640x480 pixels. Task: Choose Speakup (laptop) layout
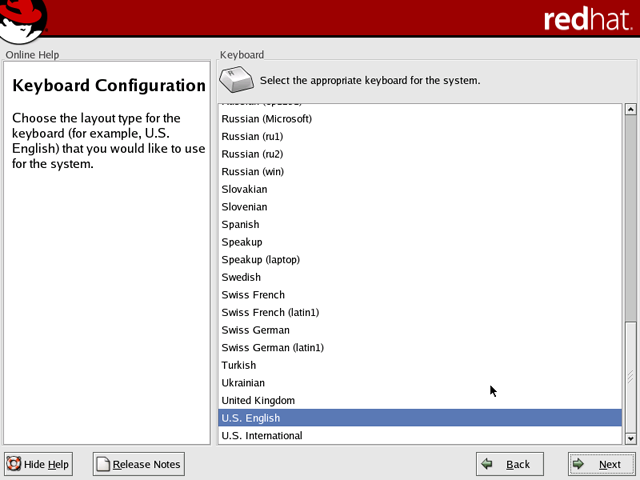pyautogui.click(x=260, y=260)
